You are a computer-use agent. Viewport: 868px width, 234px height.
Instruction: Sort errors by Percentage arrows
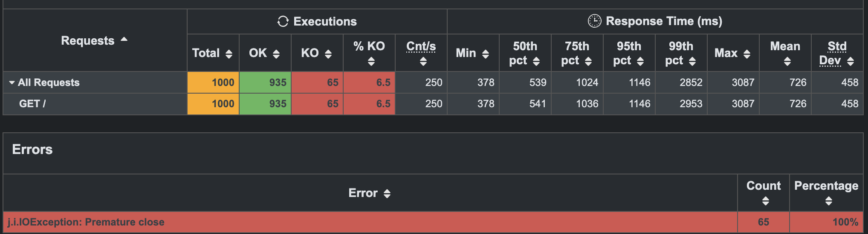(829, 201)
